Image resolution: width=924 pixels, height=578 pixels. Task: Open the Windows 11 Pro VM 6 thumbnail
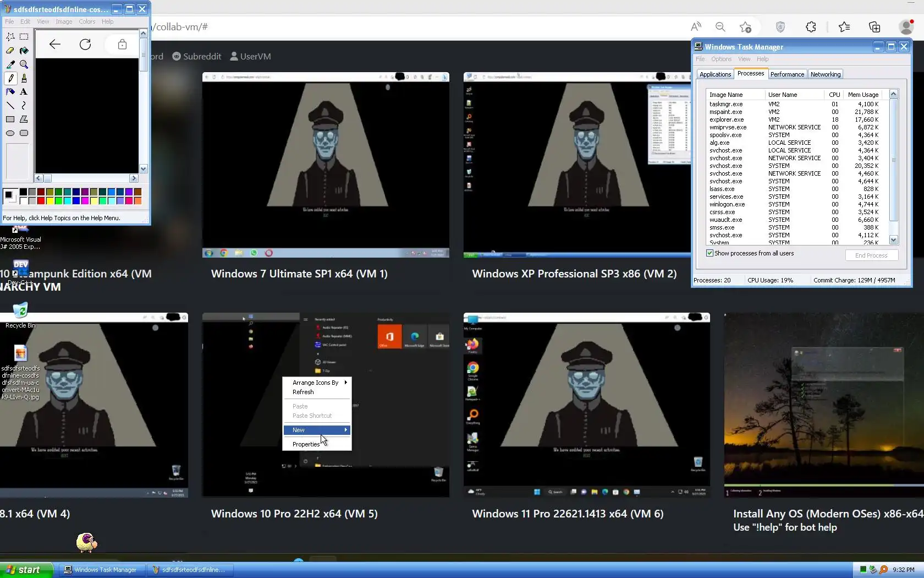click(x=587, y=405)
